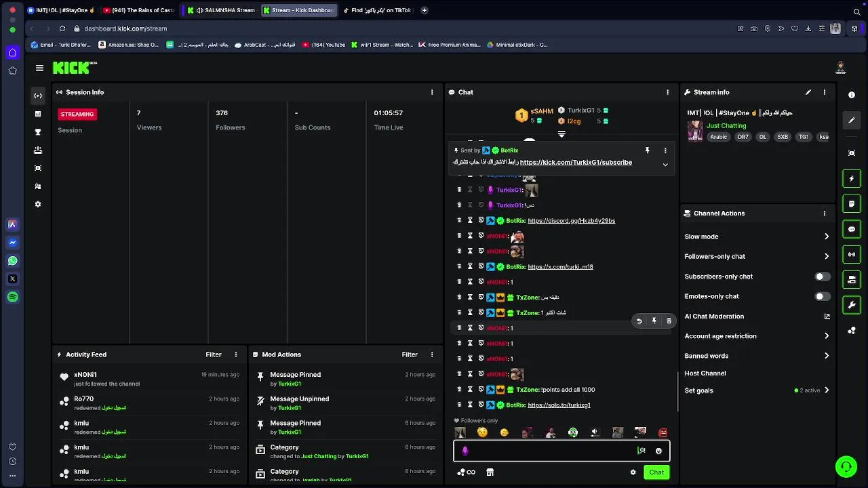
Task: Switch to SALMNSHA Stream browser tab
Action: pos(222,10)
